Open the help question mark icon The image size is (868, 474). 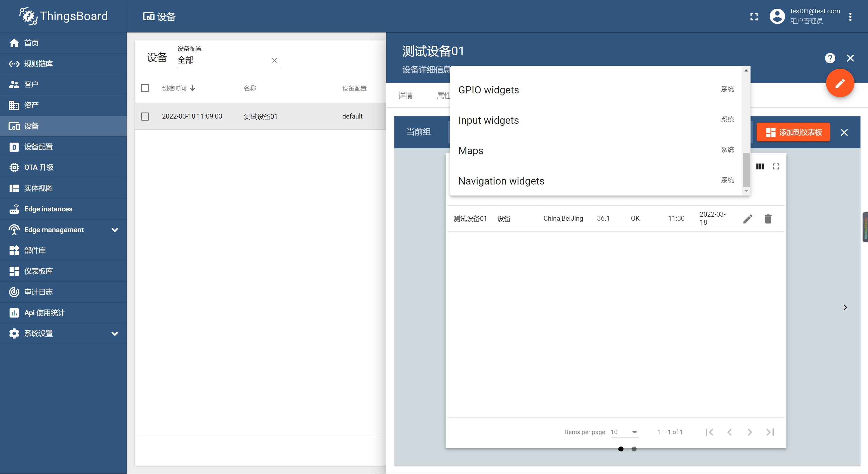[x=830, y=58]
